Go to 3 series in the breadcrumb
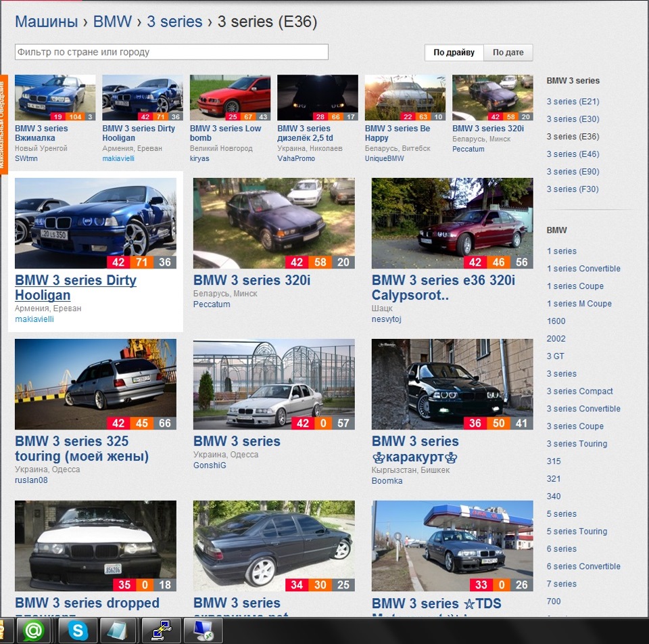The image size is (649, 644). pos(174,22)
